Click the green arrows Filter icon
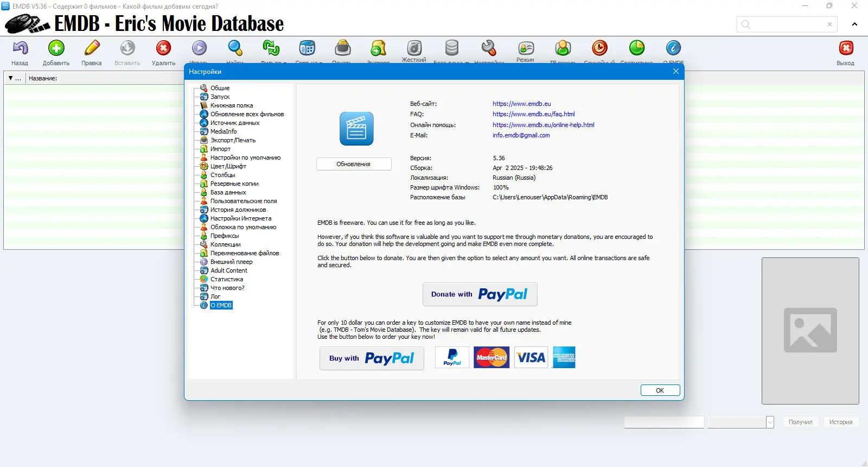This screenshot has width=868, height=467. click(271, 48)
